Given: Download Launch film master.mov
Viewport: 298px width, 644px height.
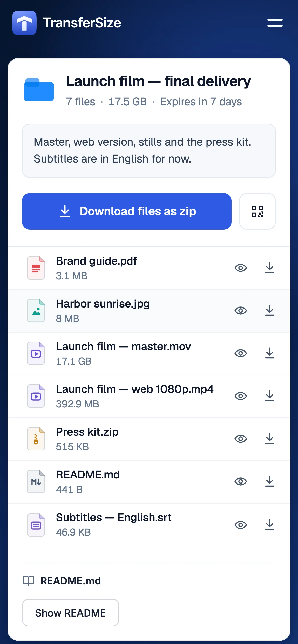Looking at the screenshot, I should tap(270, 353).
